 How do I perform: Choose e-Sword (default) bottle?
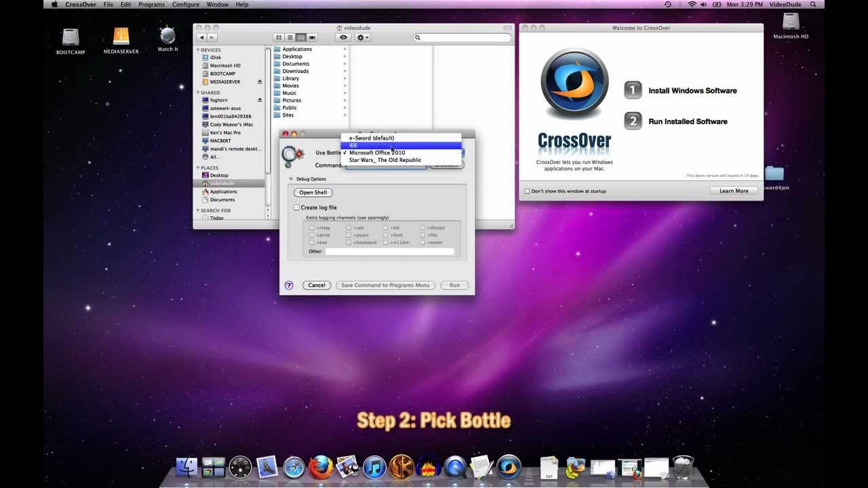tap(401, 138)
